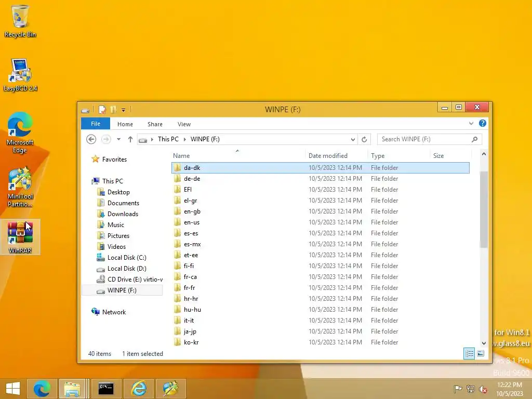
Task: Click the Forward arrow button
Action: coord(106,139)
